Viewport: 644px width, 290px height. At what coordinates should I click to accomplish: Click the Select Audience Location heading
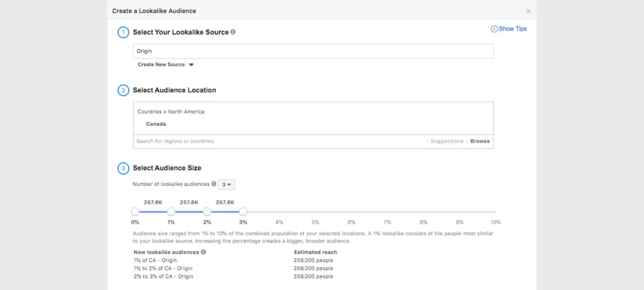pos(174,90)
